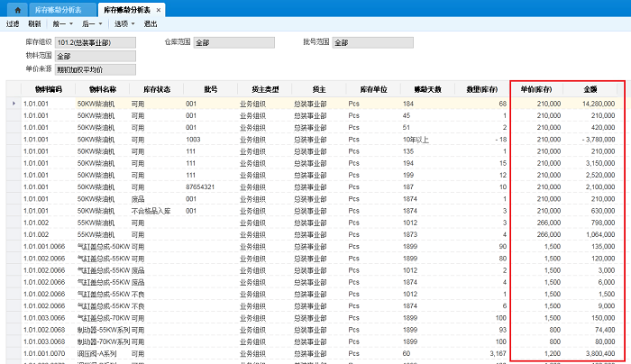Open the 前一 dropdown menu
Viewport: 631px width, 364px height.
point(61,24)
